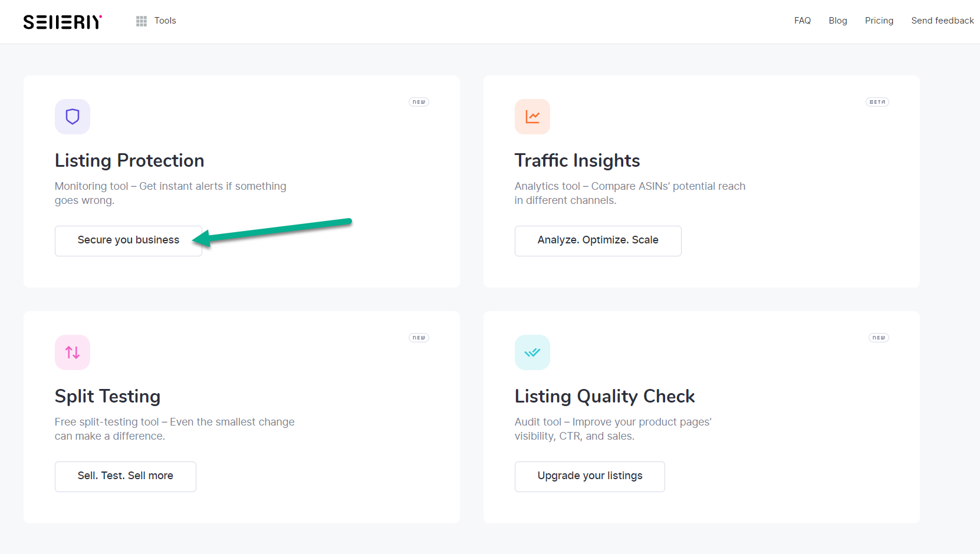The image size is (980, 554).
Task: Select the Listing Protection heading
Action: point(130,160)
